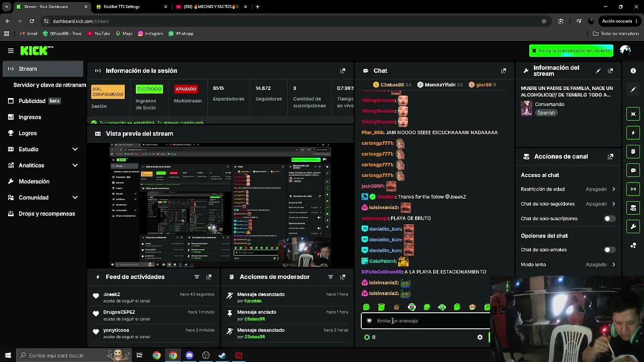Pop out the Acciones de canal panel
This screenshot has width=644, height=362.
(610, 156)
